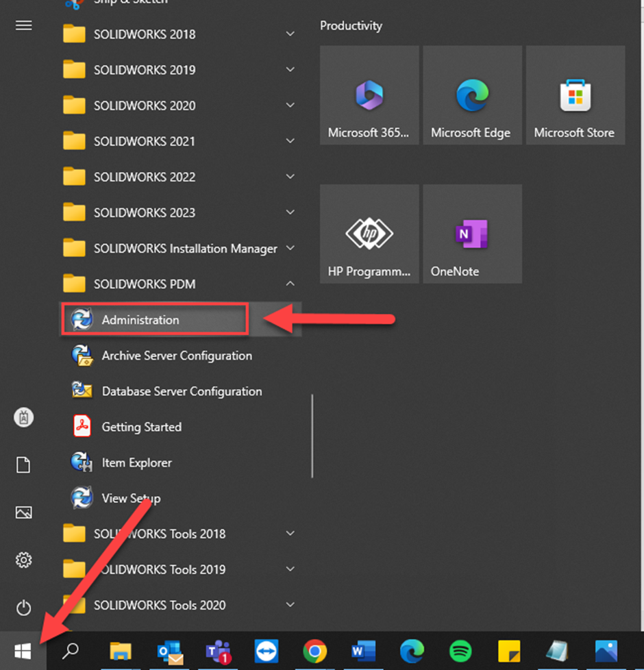Expand SOLIDWORKS Tools 2019 chevron
Image resolution: width=644 pixels, height=670 pixels.
[290, 569]
